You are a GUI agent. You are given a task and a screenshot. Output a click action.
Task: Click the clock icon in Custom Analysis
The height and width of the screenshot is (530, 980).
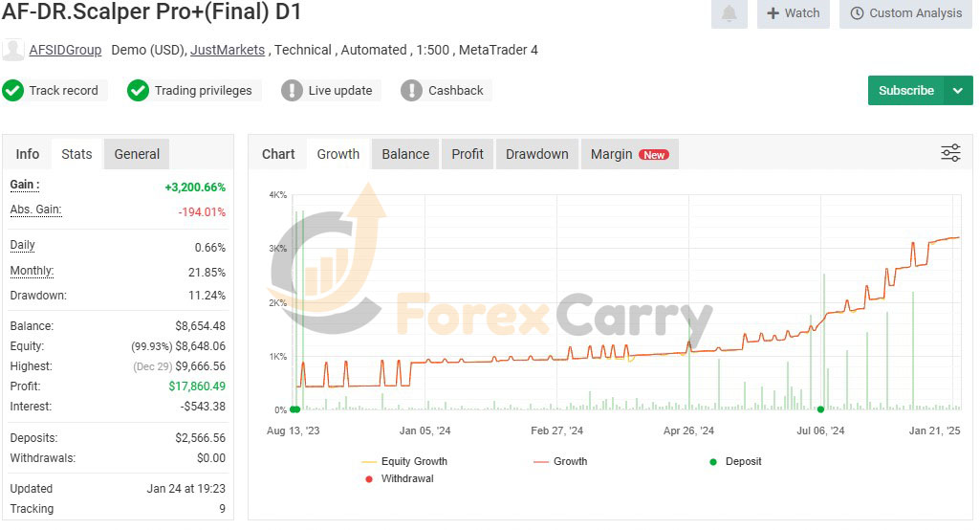coord(857,13)
